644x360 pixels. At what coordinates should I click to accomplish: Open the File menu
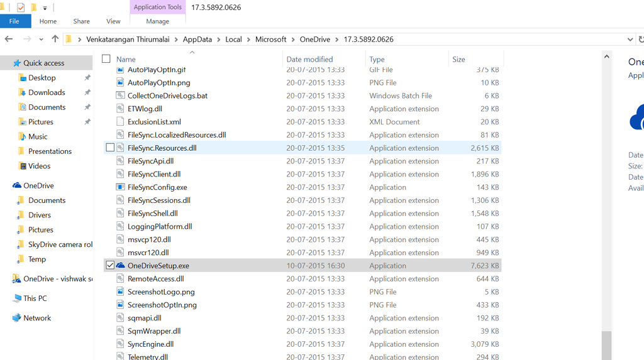click(14, 21)
